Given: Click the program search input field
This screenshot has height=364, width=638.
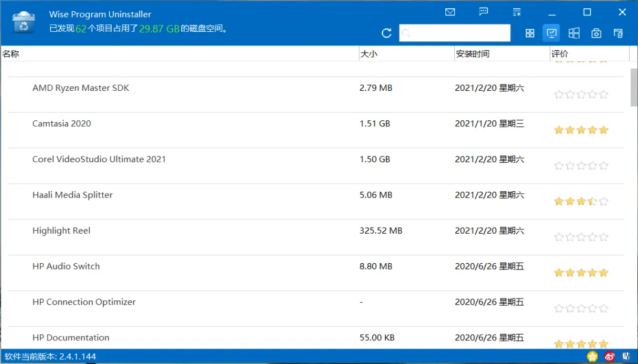Looking at the screenshot, I should (455, 33).
